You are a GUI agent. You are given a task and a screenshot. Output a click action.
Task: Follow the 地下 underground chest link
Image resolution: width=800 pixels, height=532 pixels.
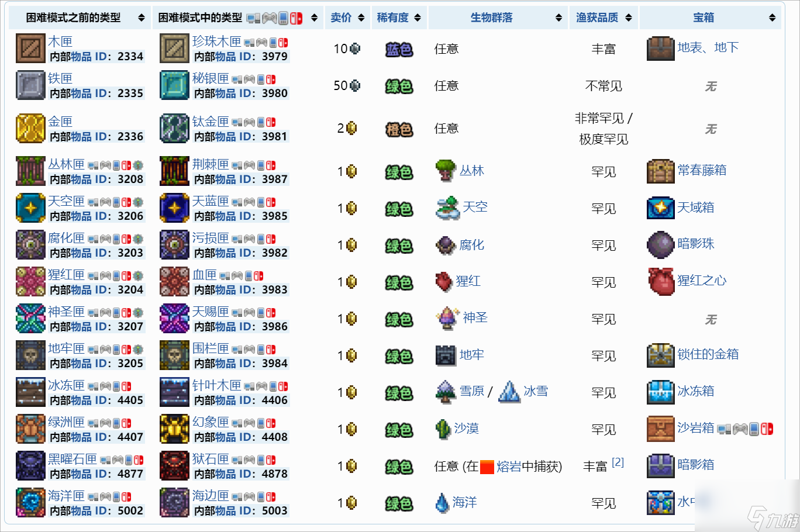click(727, 47)
